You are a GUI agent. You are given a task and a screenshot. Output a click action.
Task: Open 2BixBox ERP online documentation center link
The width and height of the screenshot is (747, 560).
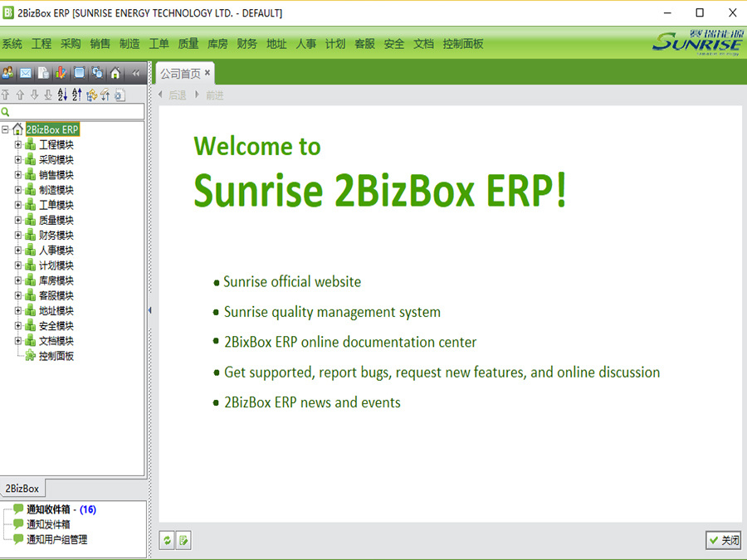[350, 342]
